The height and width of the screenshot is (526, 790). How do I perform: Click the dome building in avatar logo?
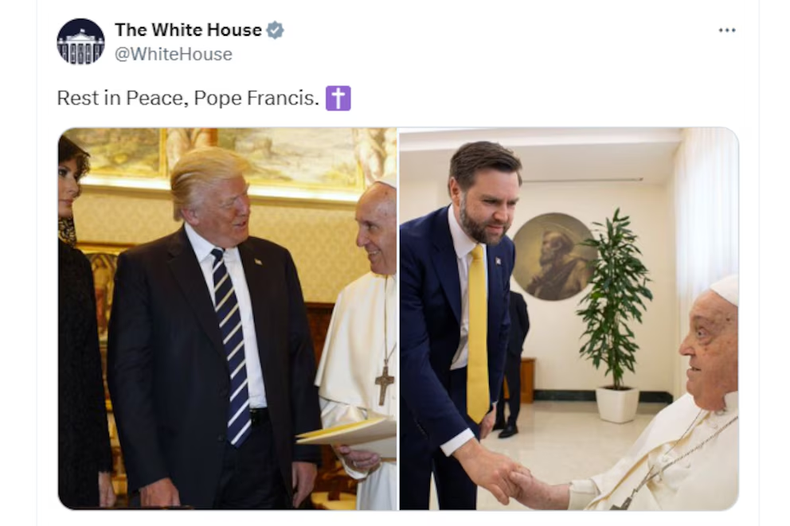81,45
